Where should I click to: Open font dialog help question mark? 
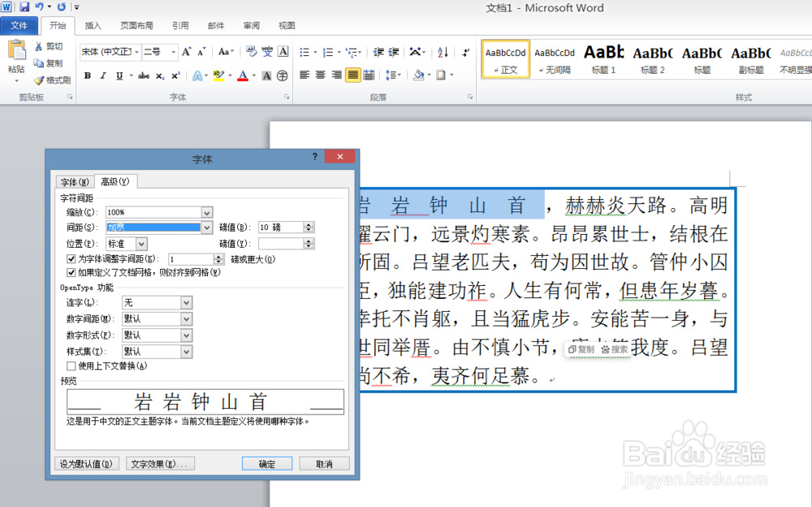pyautogui.click(x=315, y=157)
